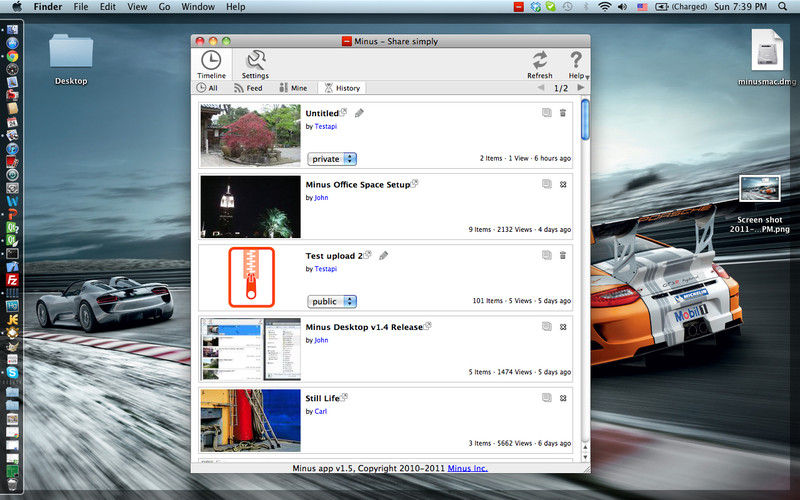The width and height of the screenshot is (800, 500).
Task: Open Spotlight search magnifier icon
Action: (x=783, y=7)
